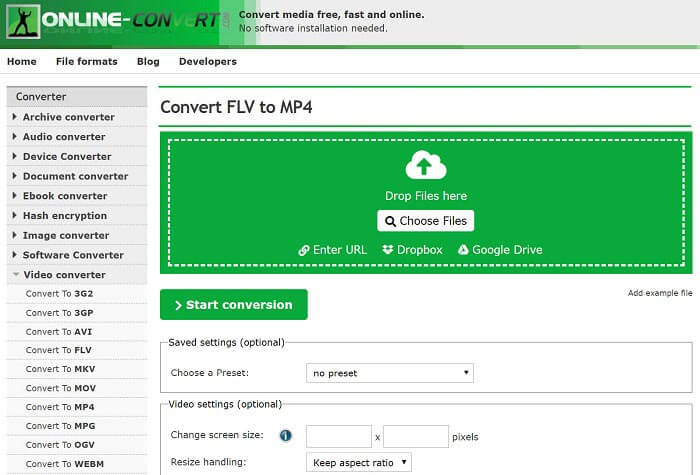Image resolution: width=700 pixels, height=475 pixels.
Task: Open the Blog menu item
Action: 148,62
